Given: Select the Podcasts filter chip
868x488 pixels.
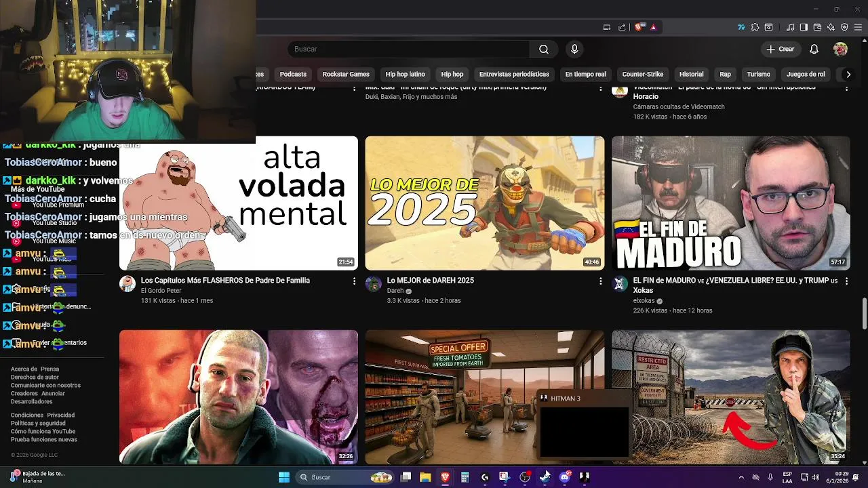Looking at the screenshot, I should [x=293, y=74].
